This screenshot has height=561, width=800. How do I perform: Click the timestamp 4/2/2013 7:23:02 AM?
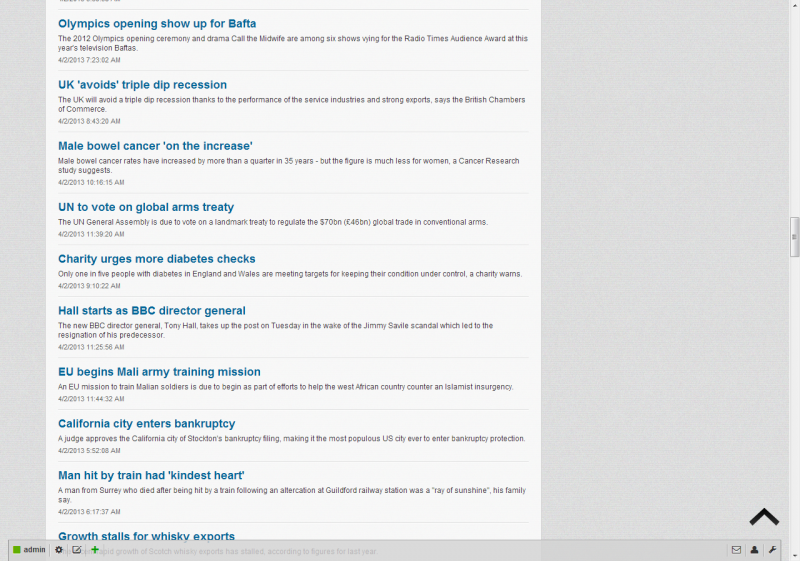click(x=89, y=60)
